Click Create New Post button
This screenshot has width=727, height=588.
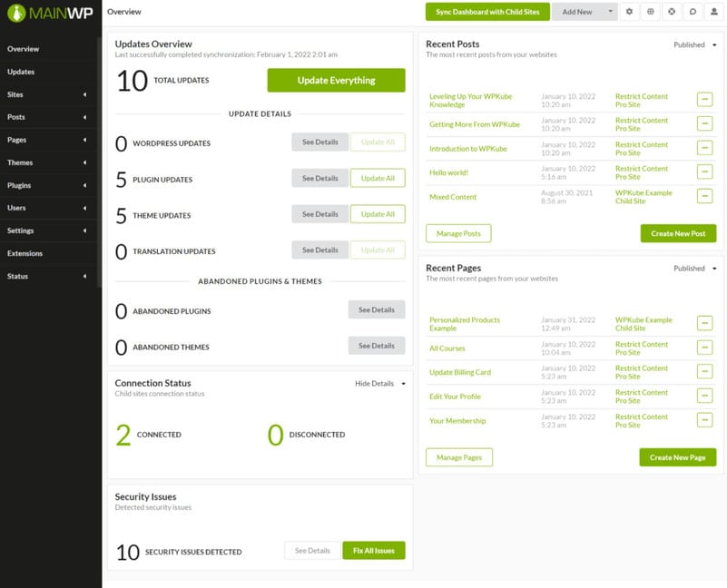pos(678,233)
